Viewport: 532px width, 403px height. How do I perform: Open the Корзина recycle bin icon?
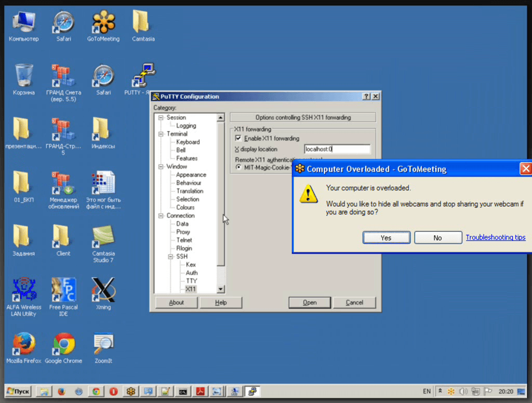coord(24,80)
